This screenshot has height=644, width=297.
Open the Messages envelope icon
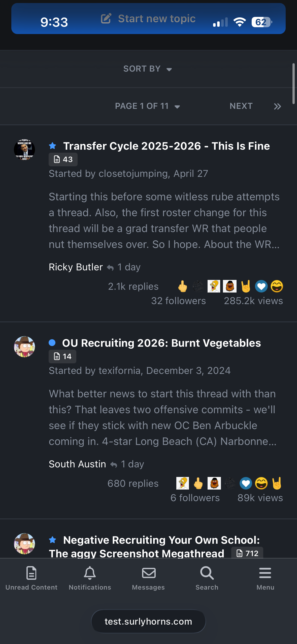tap(149, 573)
